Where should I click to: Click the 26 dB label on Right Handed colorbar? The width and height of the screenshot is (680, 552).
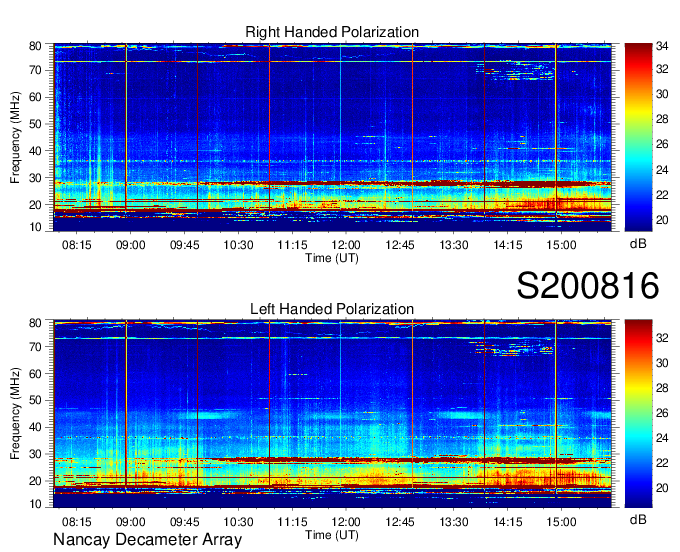click(662, 144)
